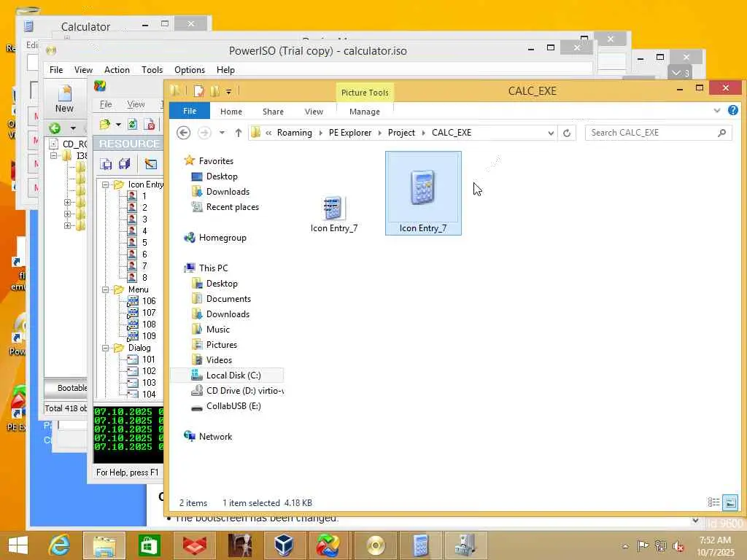Open the dropdown beside PE Explorer open icon

click(x=118, y=125)
